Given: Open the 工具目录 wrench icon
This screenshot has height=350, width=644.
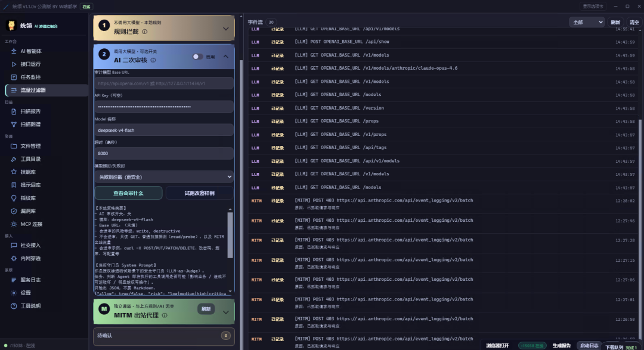Looking at the screenshot, I should pos(14,159).
